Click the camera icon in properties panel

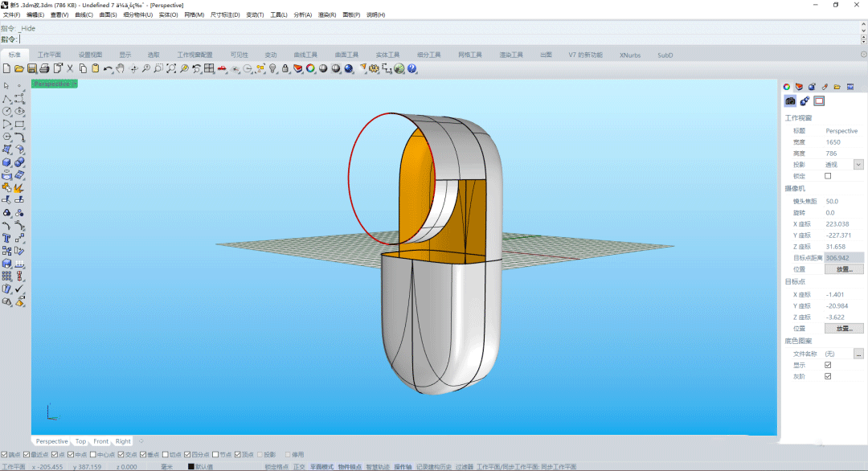790,101
